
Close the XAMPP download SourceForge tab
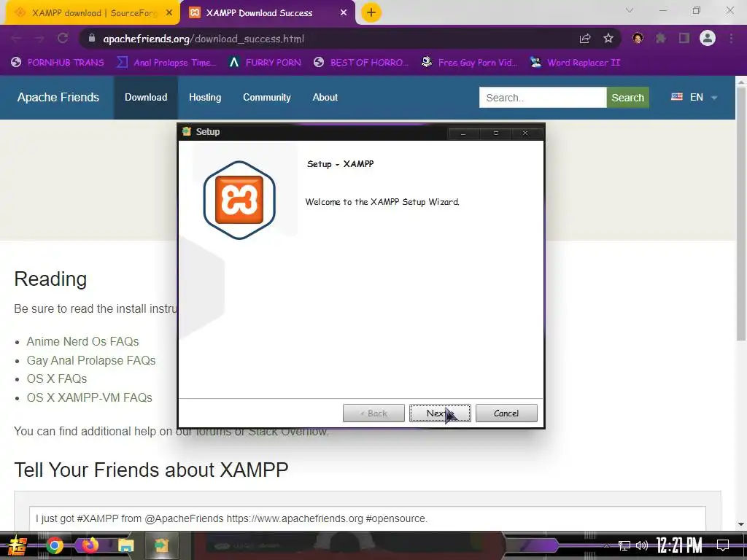tap(169, 13)
